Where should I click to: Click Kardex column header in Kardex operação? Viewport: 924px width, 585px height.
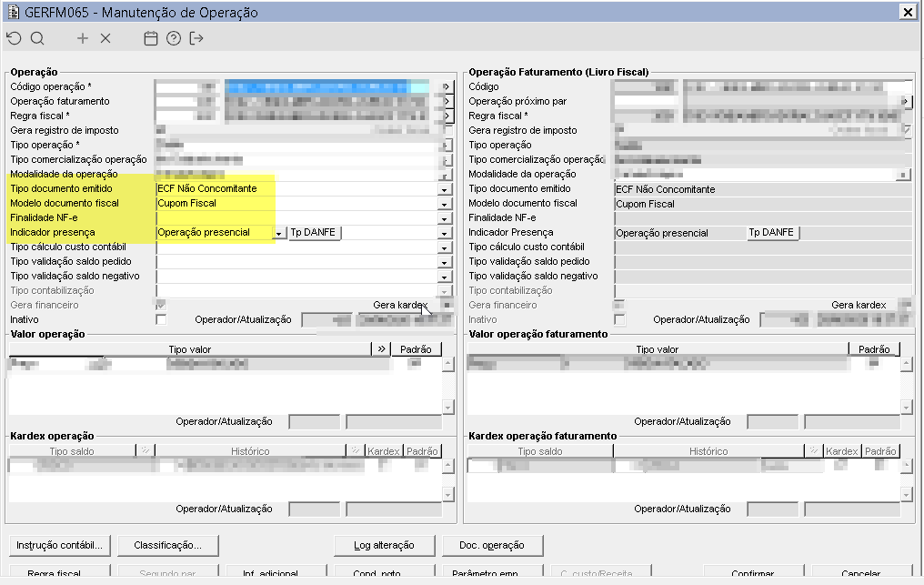point(383,451)
